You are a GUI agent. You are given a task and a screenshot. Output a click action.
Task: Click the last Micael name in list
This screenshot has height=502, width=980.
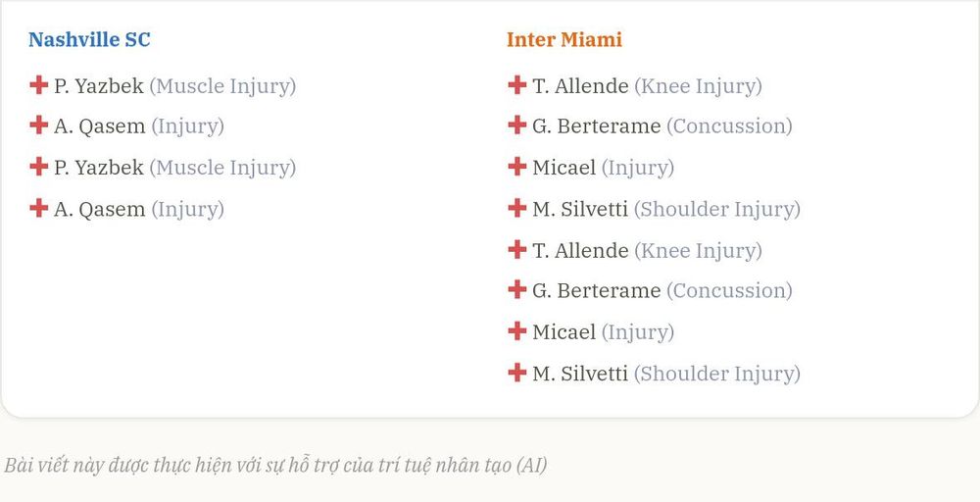pos(563,332)
